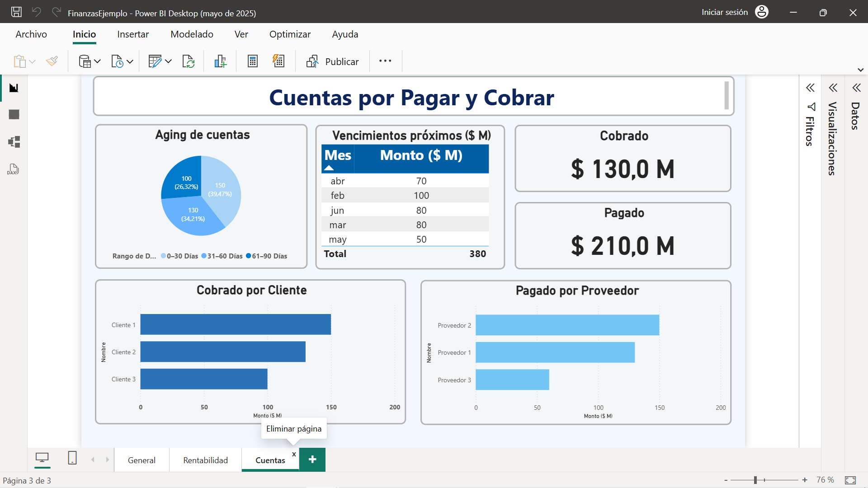Expand the ribbon with the chevron
The image size is (868, 488).
click(861, 70)
